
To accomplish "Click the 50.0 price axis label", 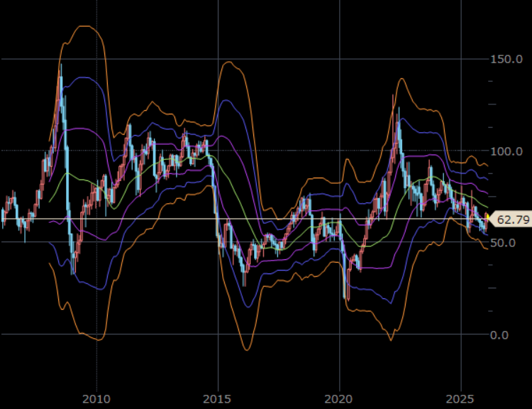I will (x=503, y=243).
